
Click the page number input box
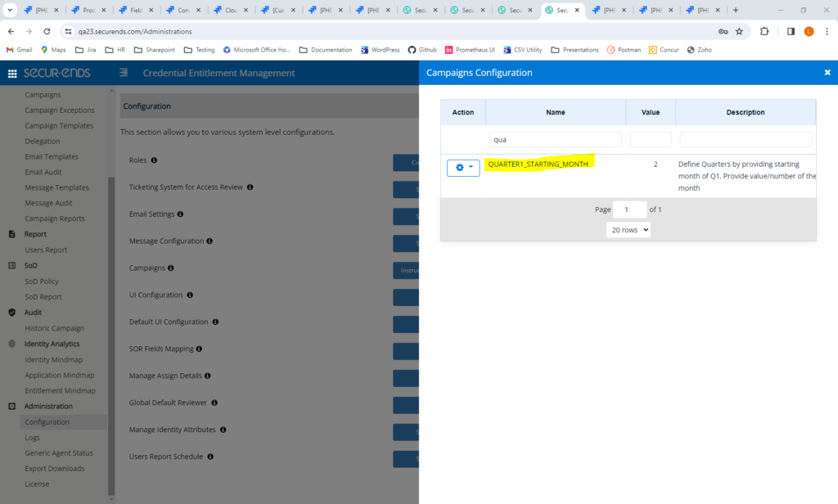tap(629, 209)
